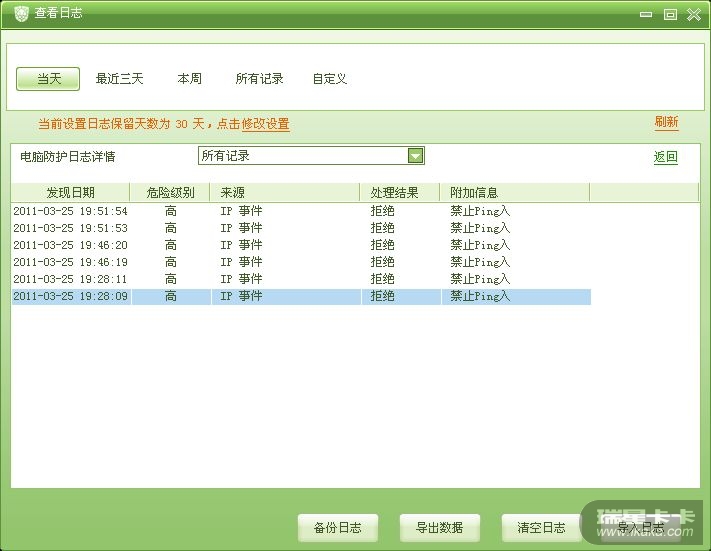711x551 pixels.
Task: Click the 修改设置 link
Action: pos(265,124)
